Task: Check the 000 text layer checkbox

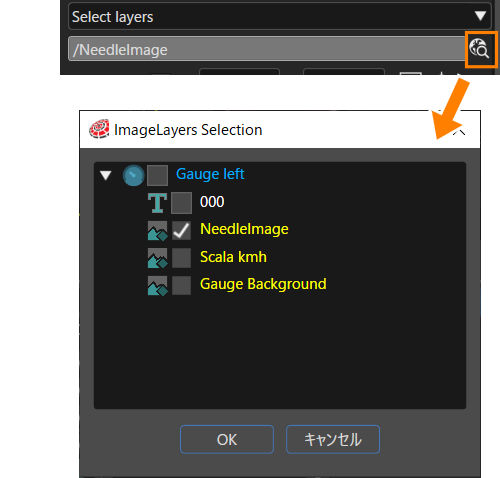Action: pos(181,203)
